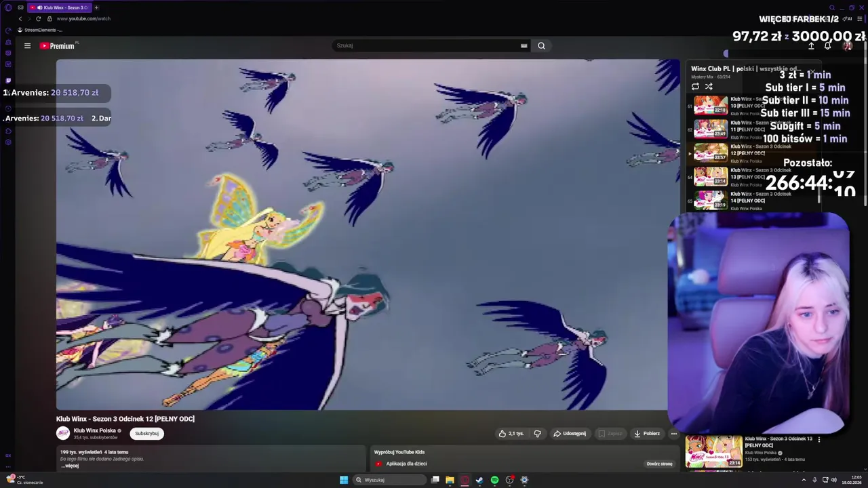Select the Klub Winx - Sezon 3 tab
The width and height of the screenshot is (868, 488).
pos(59,7)
